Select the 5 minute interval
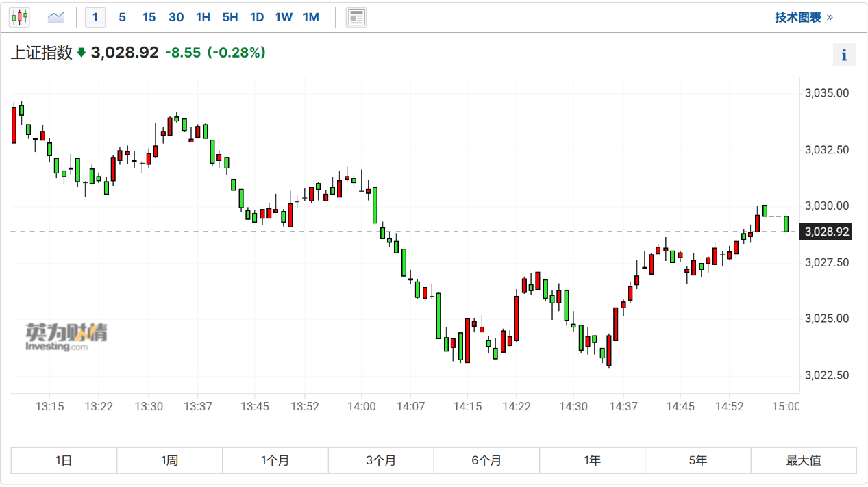The height and width of the screenshot is (487, 868). (x=122, y=17)
